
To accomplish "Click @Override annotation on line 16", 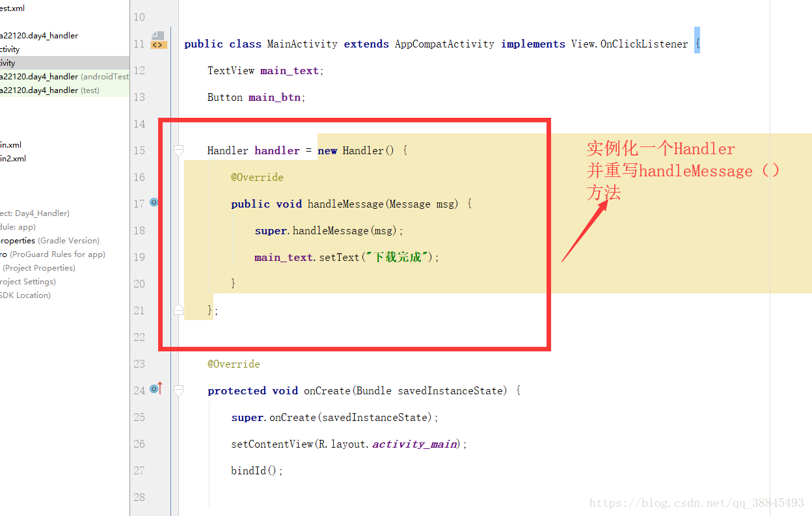I will (257, 178).
